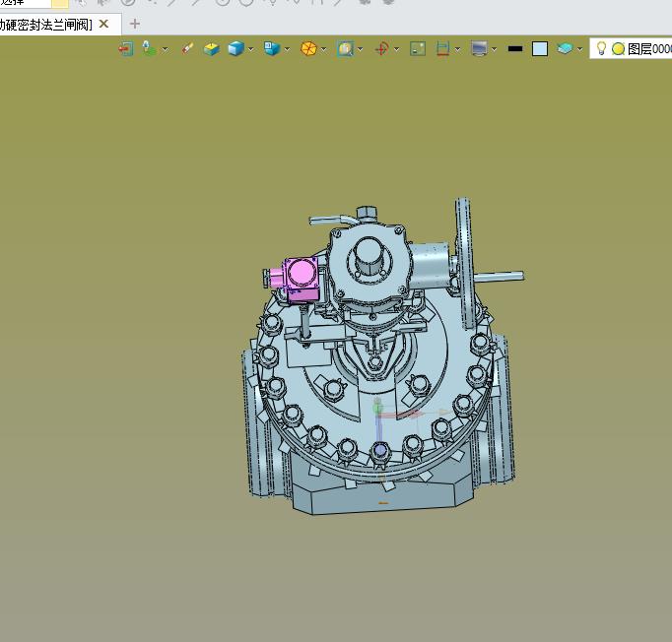Click the red and blue bracket dimension icon
The width and height of the screenshot is (672, 642).
[x=442, y=49]
